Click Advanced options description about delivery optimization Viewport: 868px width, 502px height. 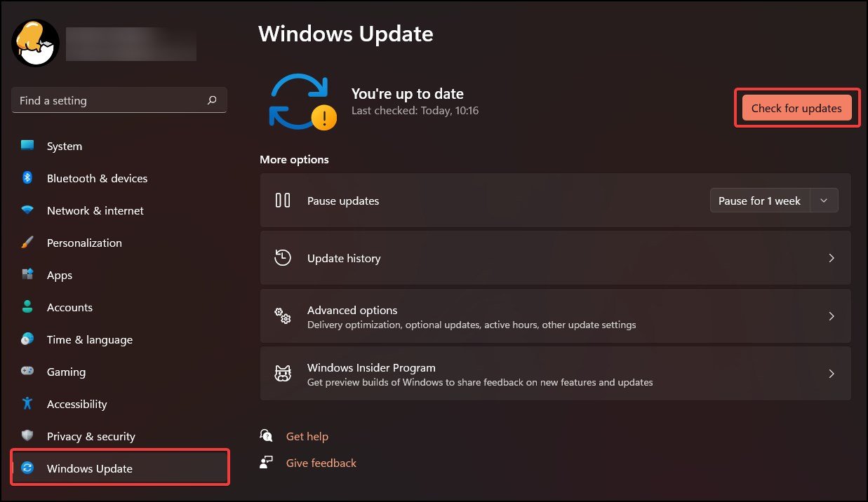(x=472, y=325)
